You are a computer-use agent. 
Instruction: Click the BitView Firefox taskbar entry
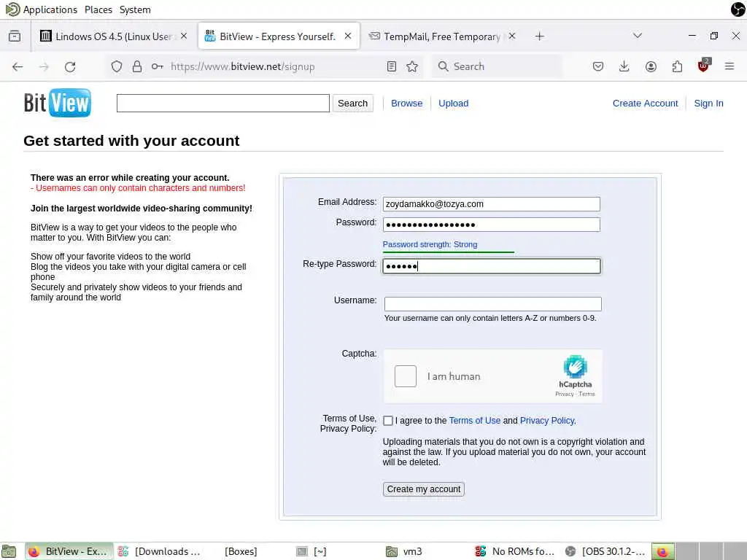[x=69, y=551]
